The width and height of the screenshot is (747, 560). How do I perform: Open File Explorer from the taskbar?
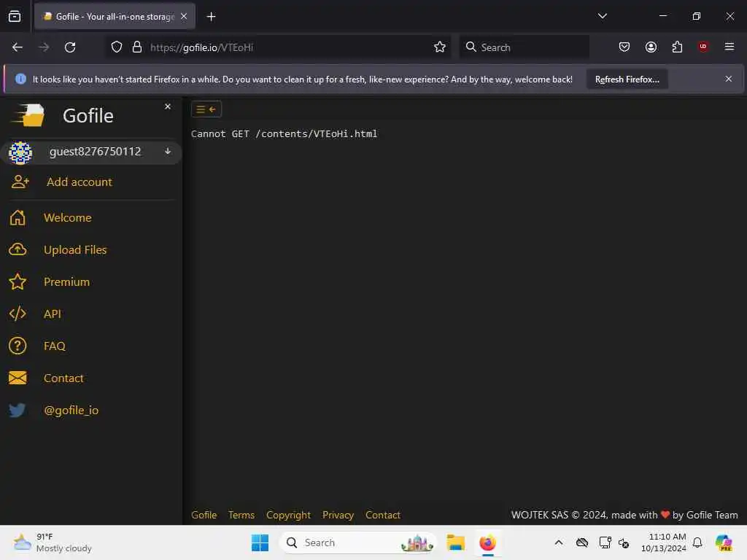[x=456, y=542]
